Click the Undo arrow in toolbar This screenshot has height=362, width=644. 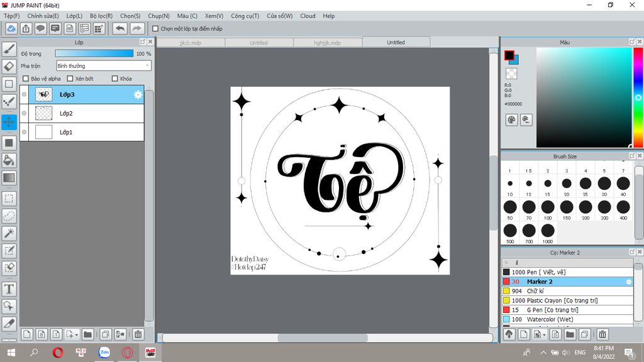[x=120, y=28]
